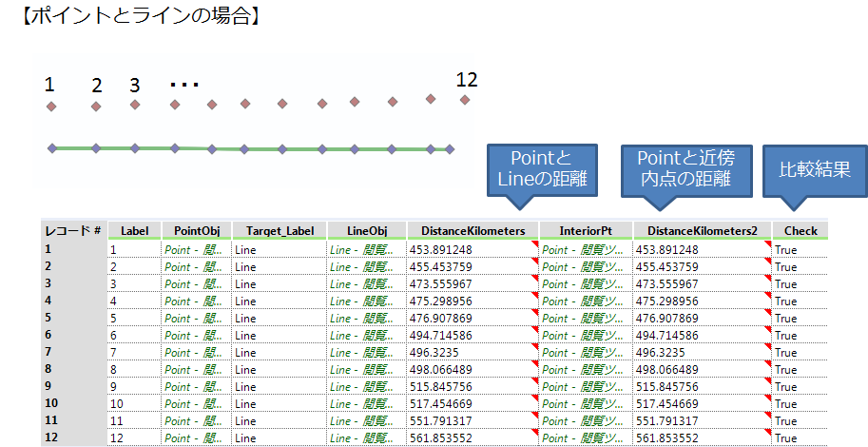Click the PointとLineの距離 callout
Screen dimensions: 868x447
click(x=541, y=169)
